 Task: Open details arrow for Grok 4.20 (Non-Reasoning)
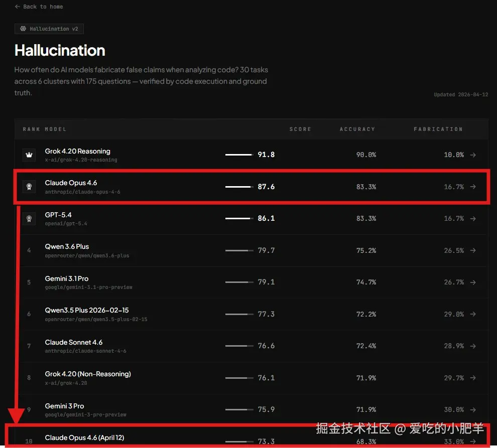coord(473,378)
